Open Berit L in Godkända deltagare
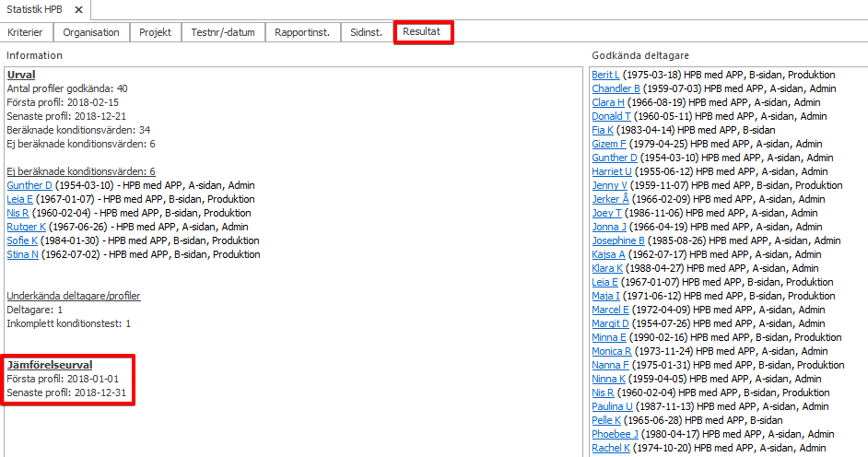This screenshot has width=868, height=457. click(x=605, y=75)
